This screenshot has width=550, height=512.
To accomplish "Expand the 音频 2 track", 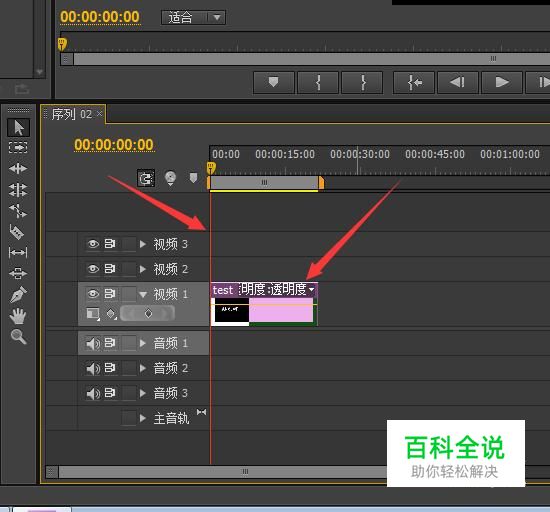I will [142, 368].
